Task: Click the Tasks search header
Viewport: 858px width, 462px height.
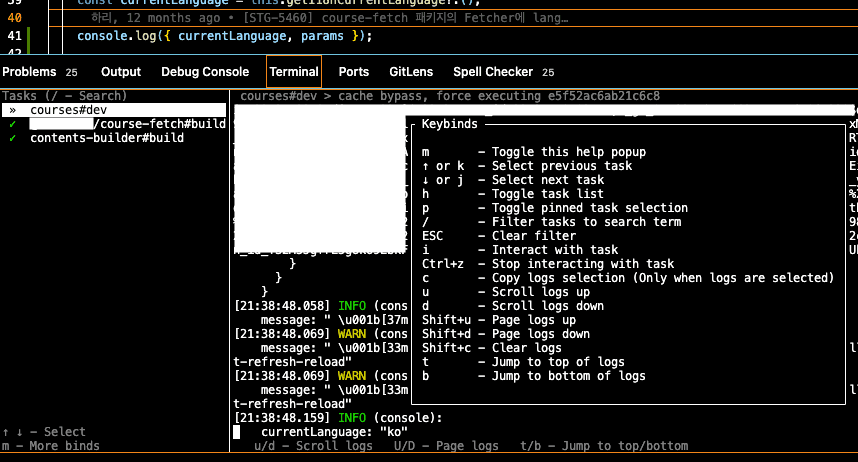Action: pyautogui.click(x=64, y=96)
